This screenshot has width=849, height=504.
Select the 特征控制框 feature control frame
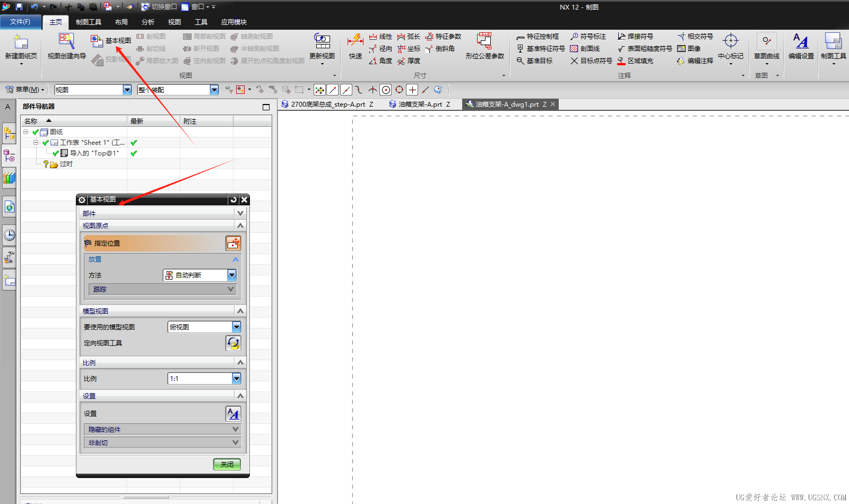coord(538,37)
